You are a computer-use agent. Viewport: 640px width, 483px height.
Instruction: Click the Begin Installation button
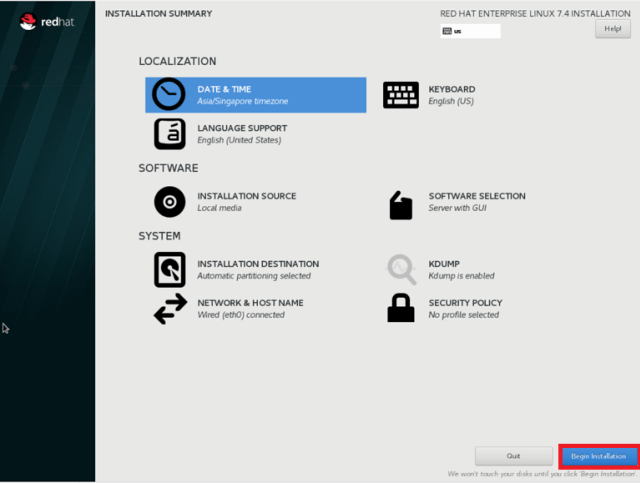click(x=598, y=456)
